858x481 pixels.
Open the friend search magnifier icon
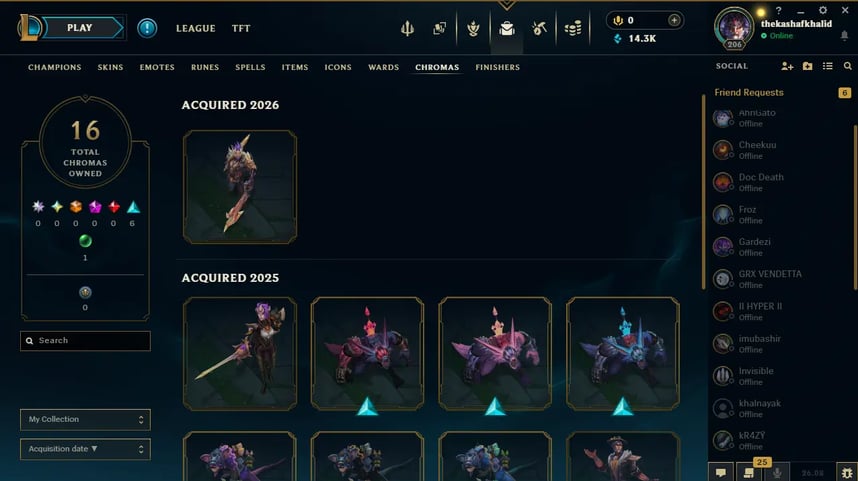click(x=848, y=66)
